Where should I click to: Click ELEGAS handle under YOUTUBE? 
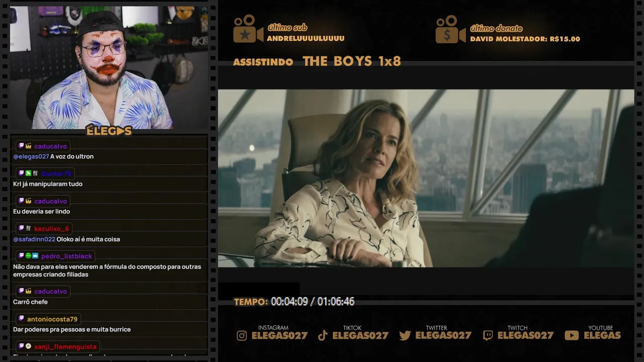tap(602, 335)
